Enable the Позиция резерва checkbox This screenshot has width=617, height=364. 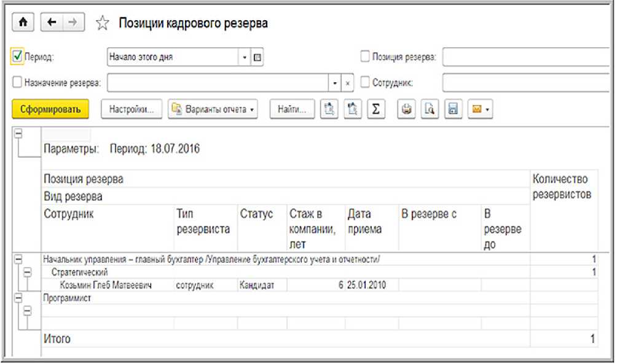[365, 56]
